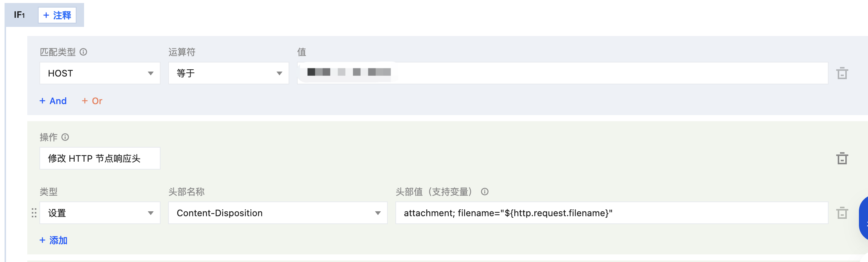Image resolution: width=868 pixels, height=262 pixels.
Task: Click the 操作 info icon
Action: (65, 137)
